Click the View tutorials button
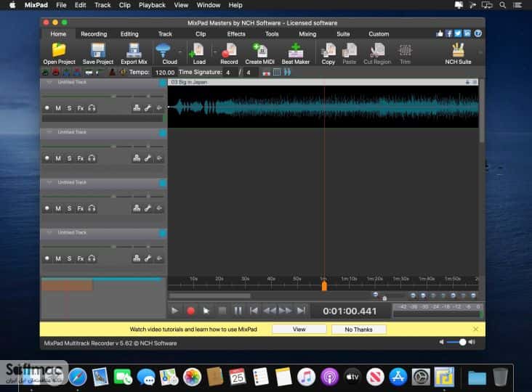The width and height of the screenshot is (532, 392). [x=299, y=330]
